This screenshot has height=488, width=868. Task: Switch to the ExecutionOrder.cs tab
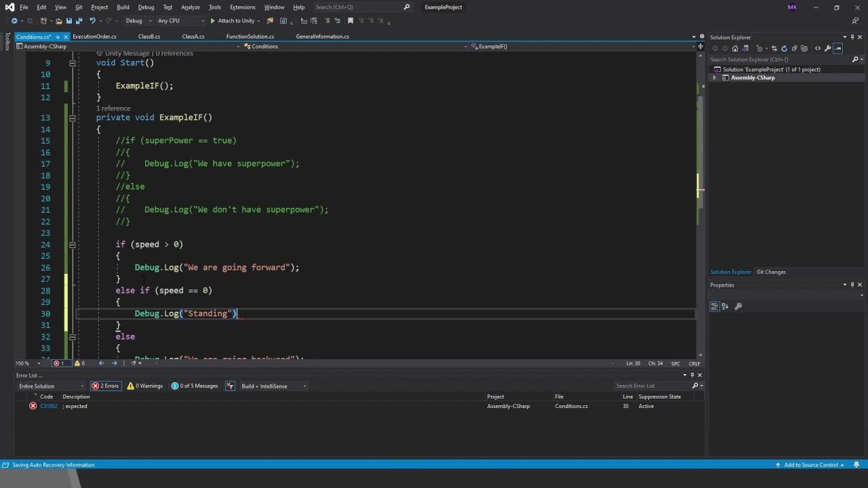coord(94,37)
